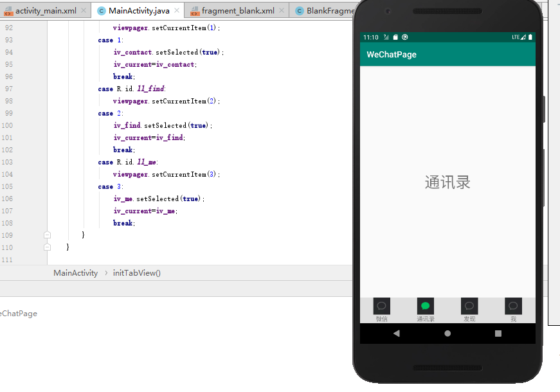Click the SD card icon in emulator status bar
The width and height of the screenshot is (560, 392).
tap(395, 37)
